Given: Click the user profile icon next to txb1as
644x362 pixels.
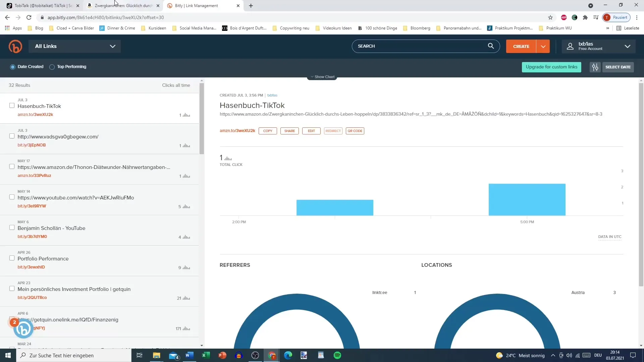Looking at the screenshot, I should (x=570, y=47).
